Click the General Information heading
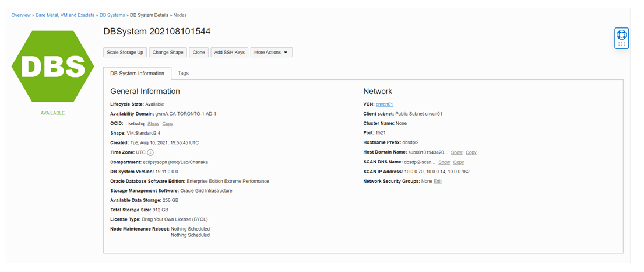Screen dimensions: 644x272 pos(145,92)
